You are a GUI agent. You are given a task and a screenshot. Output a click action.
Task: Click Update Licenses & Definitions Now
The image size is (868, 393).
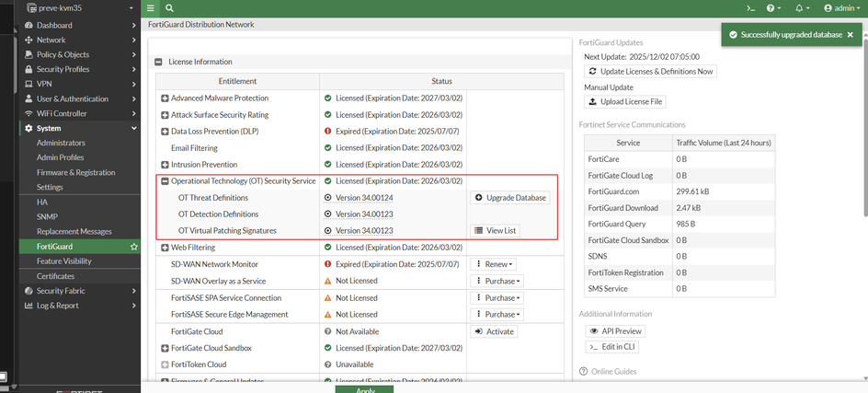pyautogui.click(x=651, y=72)
